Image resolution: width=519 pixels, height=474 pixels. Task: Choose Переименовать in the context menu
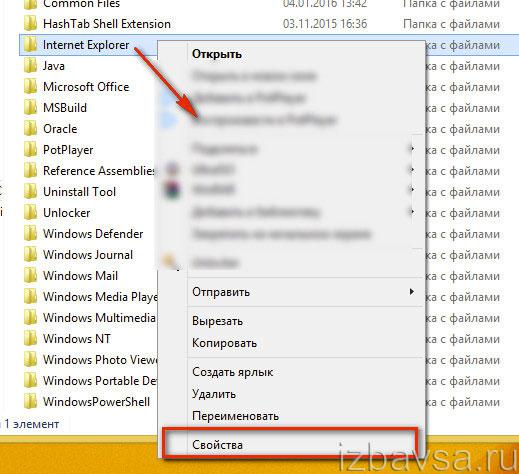click(x=235, y=416)
